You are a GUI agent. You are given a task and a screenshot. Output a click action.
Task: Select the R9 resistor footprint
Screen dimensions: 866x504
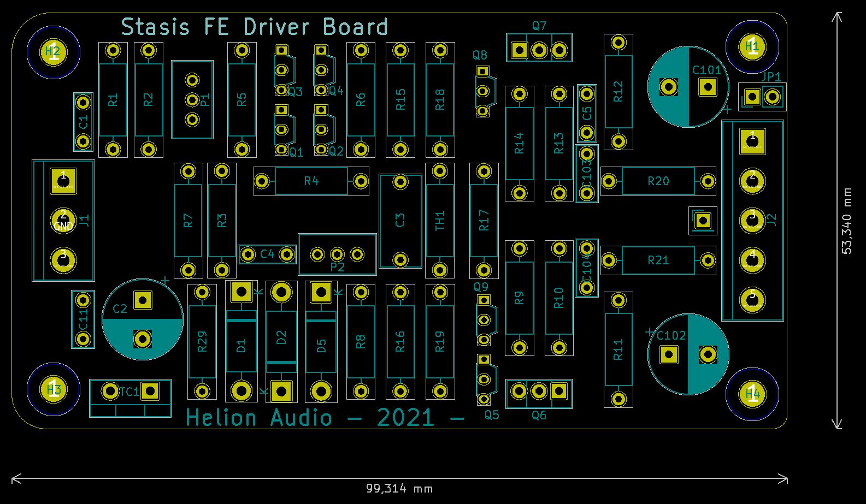(520, 298)
